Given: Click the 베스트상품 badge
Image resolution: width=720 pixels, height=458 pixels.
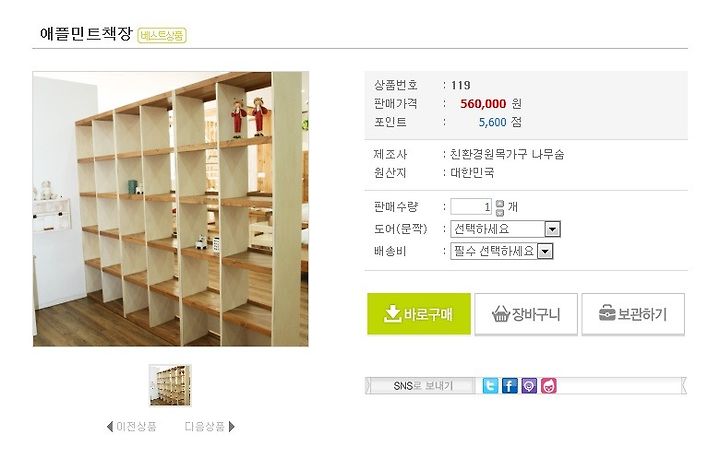Looking at the screenshot, I should [x=162, y=35].
